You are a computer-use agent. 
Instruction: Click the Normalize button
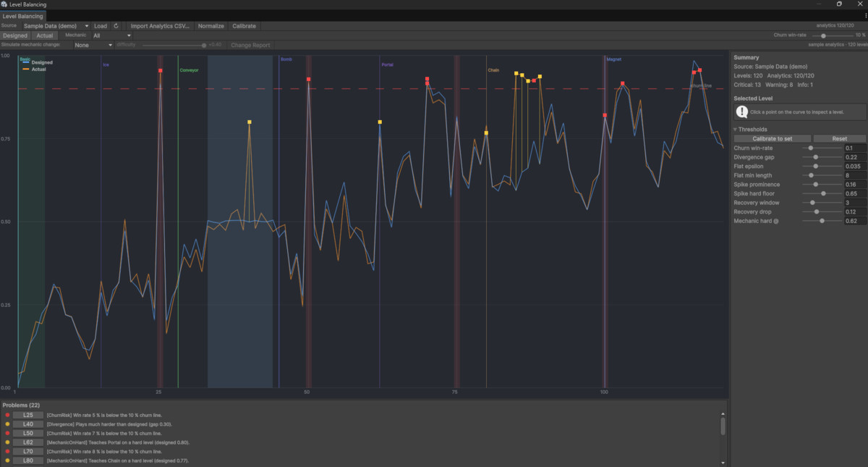click(211, 26)
